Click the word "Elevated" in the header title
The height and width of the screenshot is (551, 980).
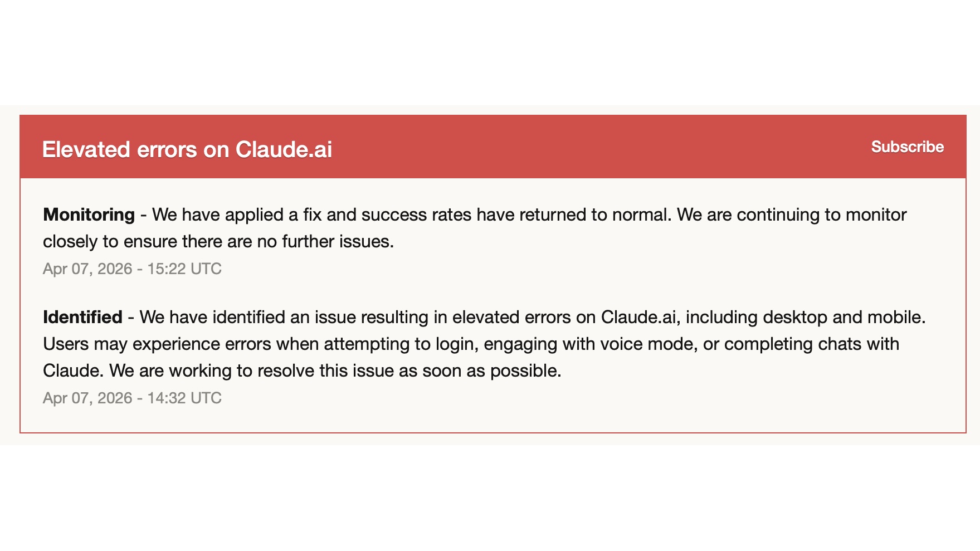tap(86, 149)
